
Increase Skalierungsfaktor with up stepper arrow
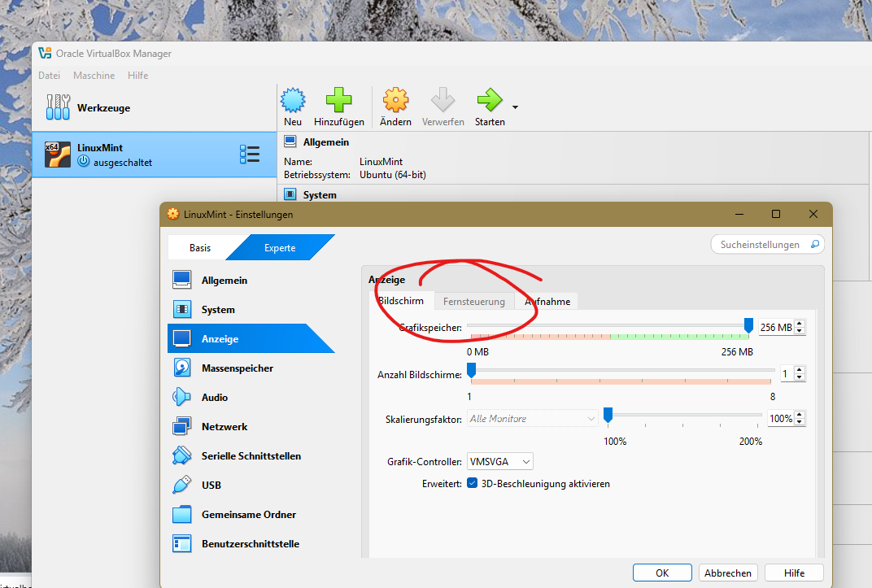tap(800, 415)
